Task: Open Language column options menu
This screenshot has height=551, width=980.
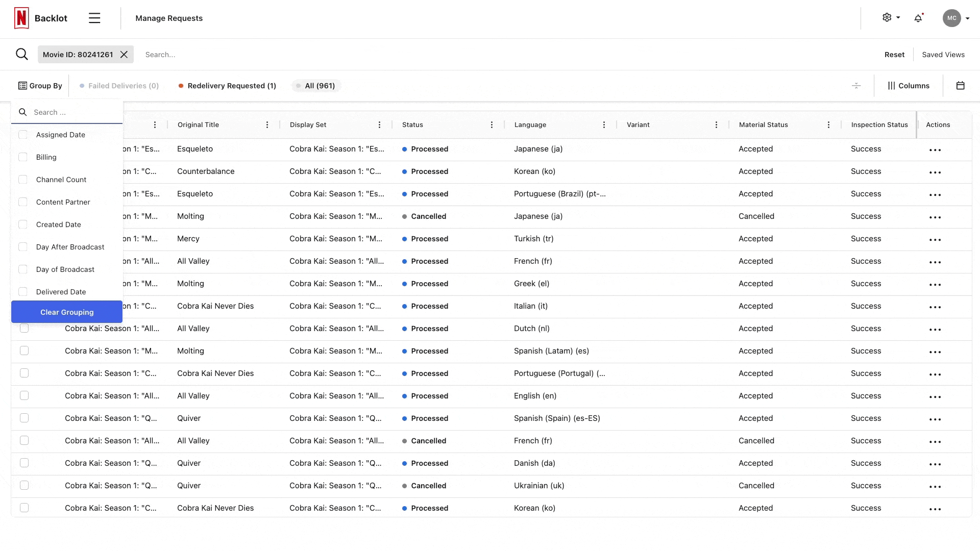Action: pos(604,125)
